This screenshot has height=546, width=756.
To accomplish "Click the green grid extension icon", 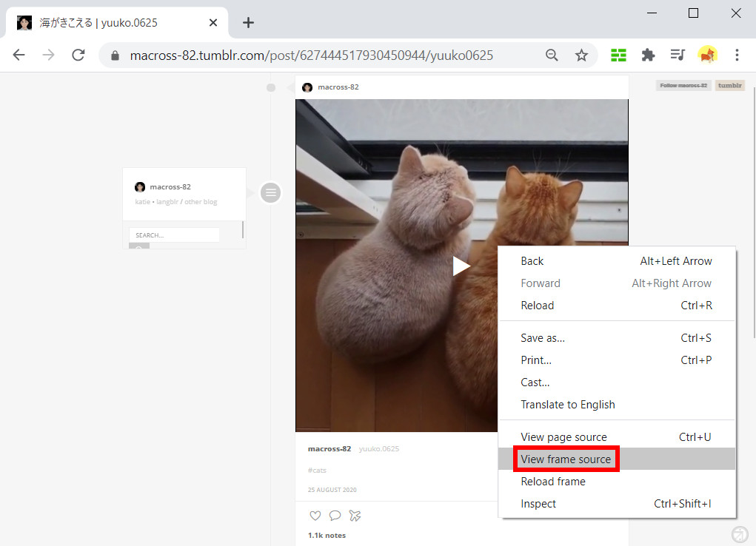I will (x=618, y=55).
